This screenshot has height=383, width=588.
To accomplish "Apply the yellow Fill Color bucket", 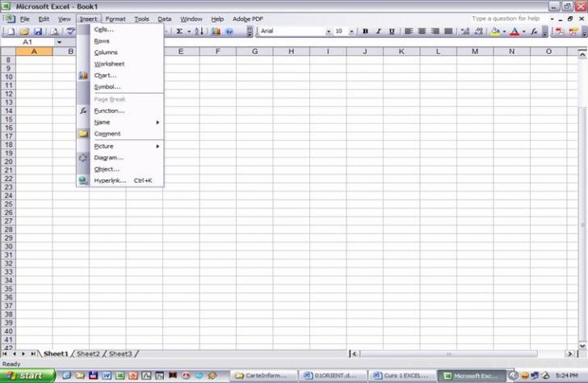I will pos(495,32).
